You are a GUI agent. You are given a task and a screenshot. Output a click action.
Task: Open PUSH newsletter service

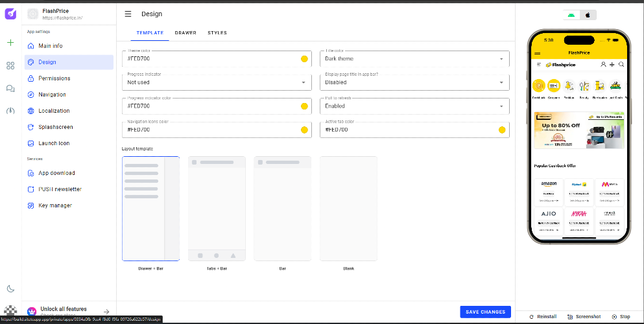tap(69, 189)
